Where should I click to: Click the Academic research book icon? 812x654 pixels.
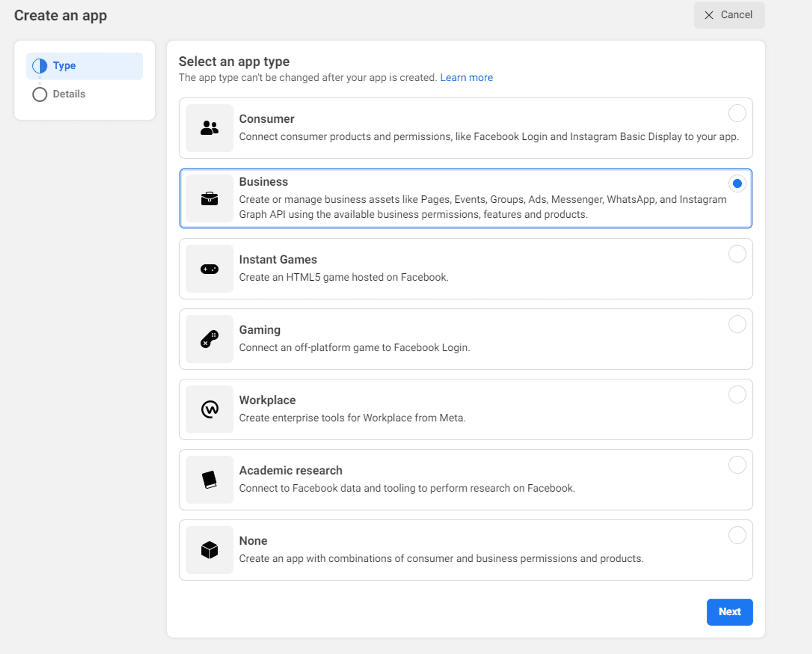(x=209, y=479)
